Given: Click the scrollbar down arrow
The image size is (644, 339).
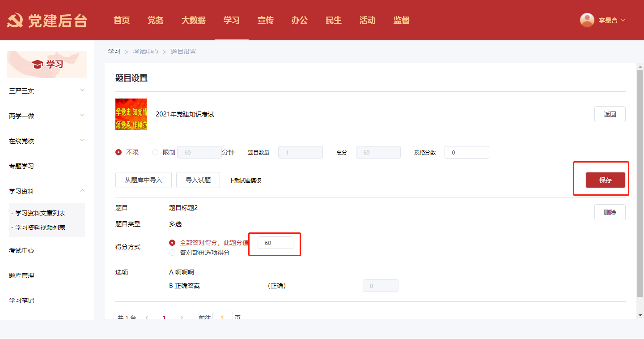Looking at the screenshot, I should tap(640, 315).
